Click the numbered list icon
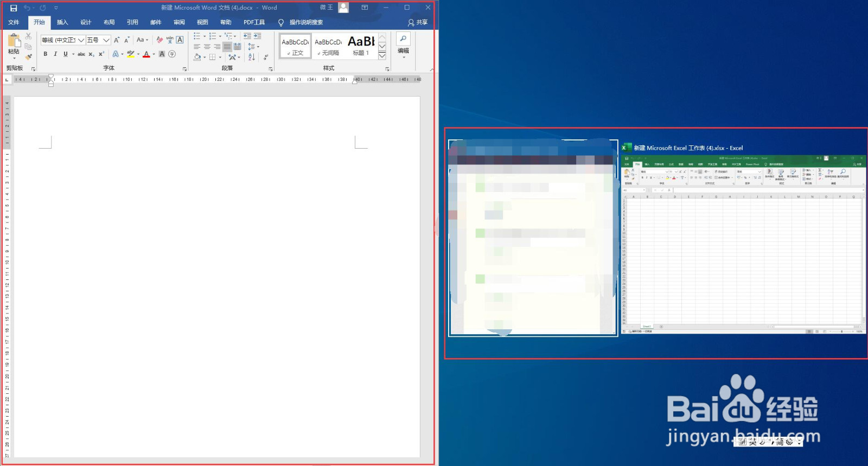The width and height of the screenshot is (868, 466). pos(213,36)
